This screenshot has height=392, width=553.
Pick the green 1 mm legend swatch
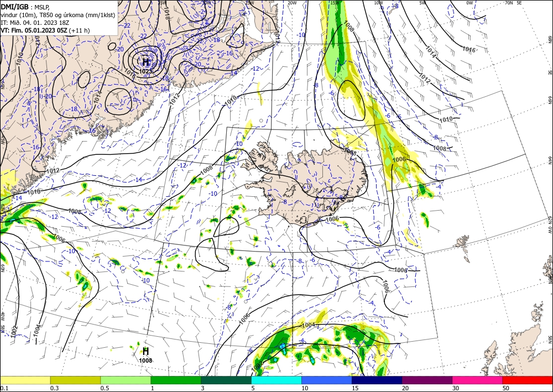(x=176, y=380)
